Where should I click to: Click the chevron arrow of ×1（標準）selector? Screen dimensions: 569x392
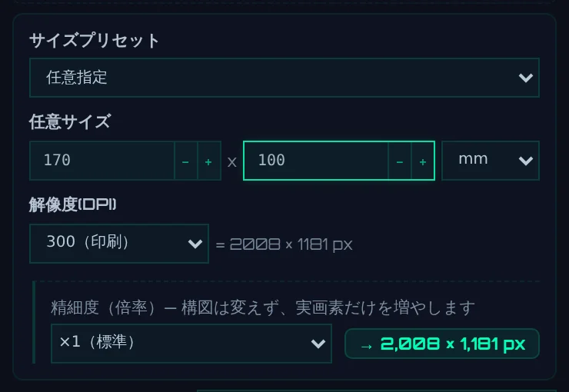[x=318, y=344]
